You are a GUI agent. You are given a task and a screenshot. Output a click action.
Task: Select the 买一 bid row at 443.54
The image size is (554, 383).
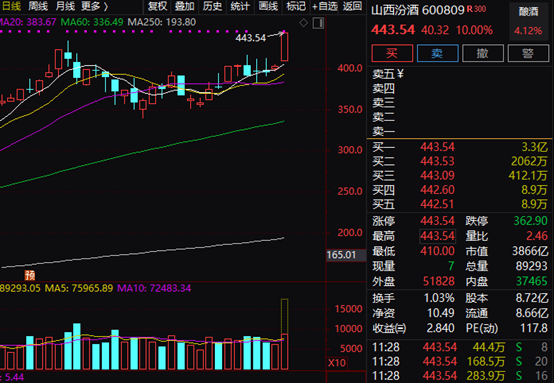point(459,147)
